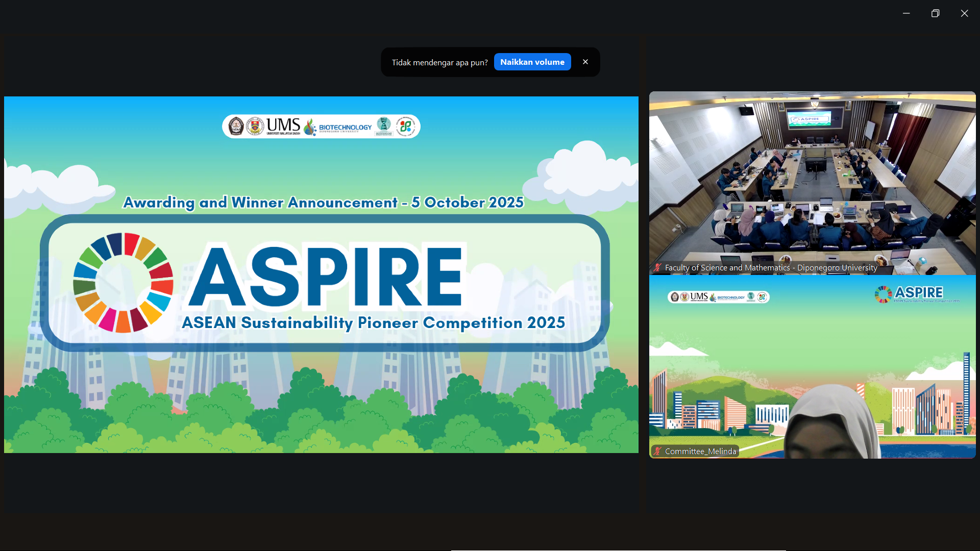
Task: Click the SDG color wheel icon beside ASPIRE
Action: coord(122,283)
